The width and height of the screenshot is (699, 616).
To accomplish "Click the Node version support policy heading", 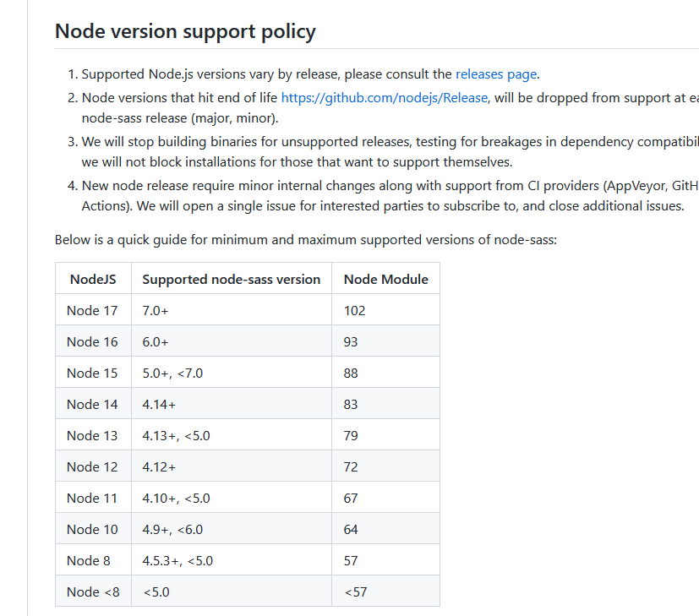I will [185, 32].
